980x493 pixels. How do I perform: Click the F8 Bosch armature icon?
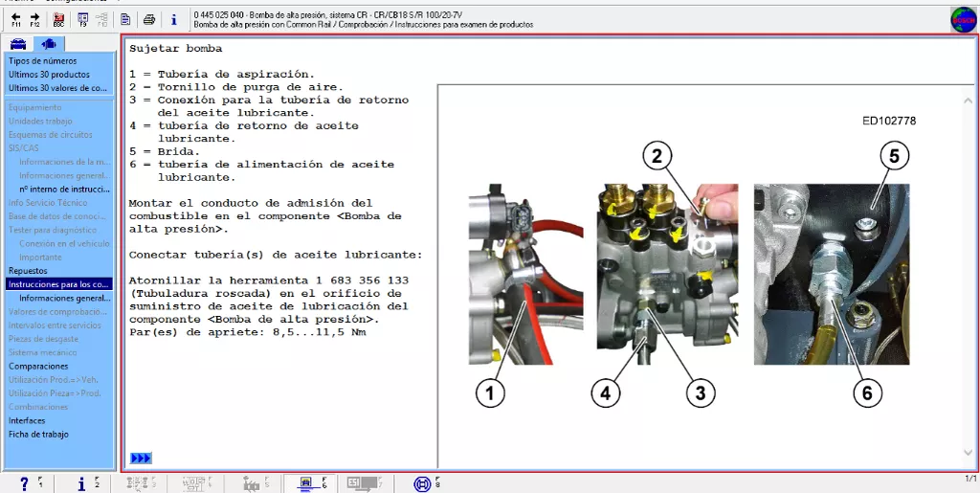click(427, 483)
